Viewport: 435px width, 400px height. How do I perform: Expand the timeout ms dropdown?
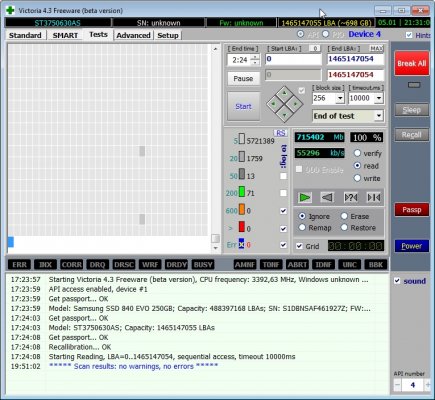(x=379, y=98)
